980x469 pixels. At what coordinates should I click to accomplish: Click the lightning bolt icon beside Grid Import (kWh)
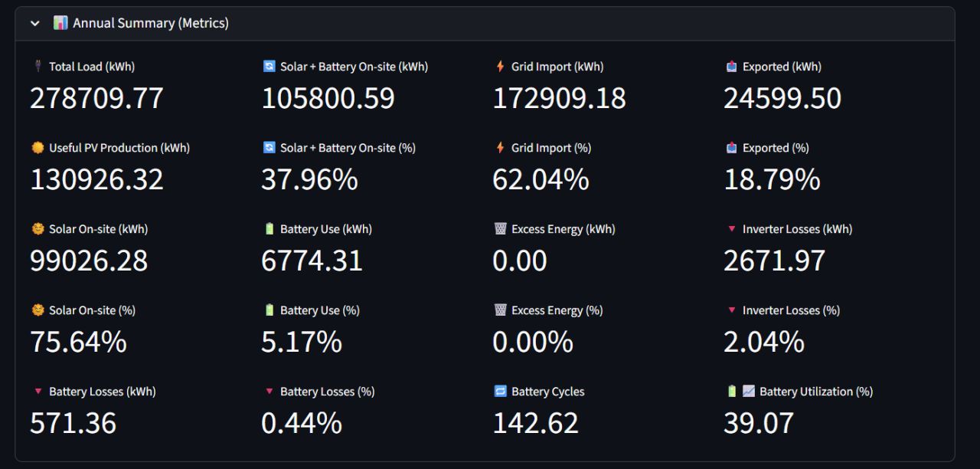point(500,67)
